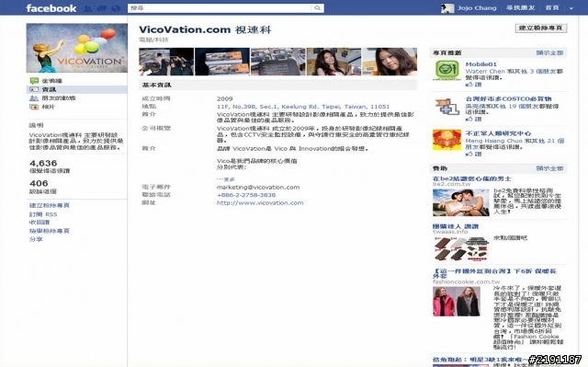The height and width of the screenshot is (367, 588).
Task: Open page title above Meng Hsiang Chuo
Action: tap(498, 133)
